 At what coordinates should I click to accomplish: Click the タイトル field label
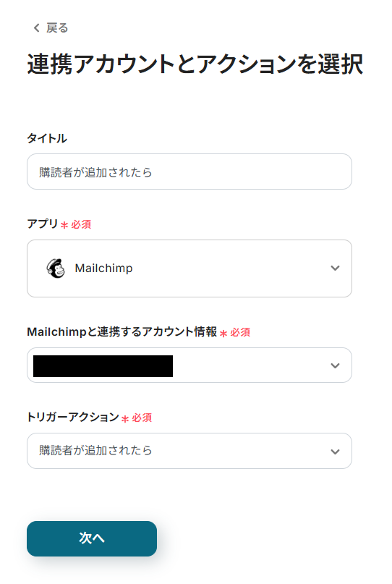tap(47, 138)
